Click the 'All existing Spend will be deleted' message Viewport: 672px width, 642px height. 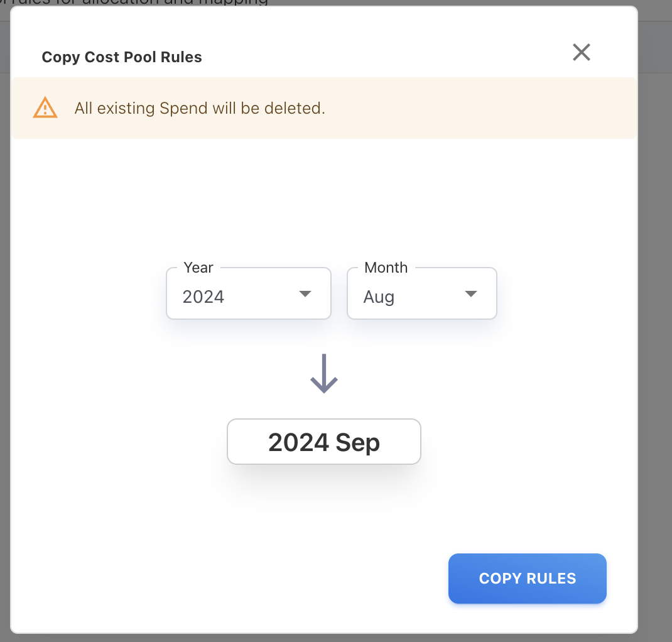[x=200, y=108]
